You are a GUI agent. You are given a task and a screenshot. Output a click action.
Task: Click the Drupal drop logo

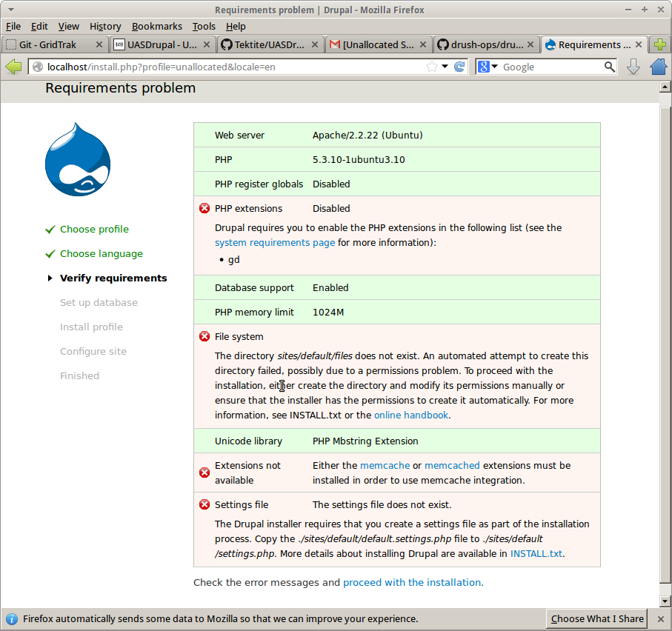coord(78,160)
